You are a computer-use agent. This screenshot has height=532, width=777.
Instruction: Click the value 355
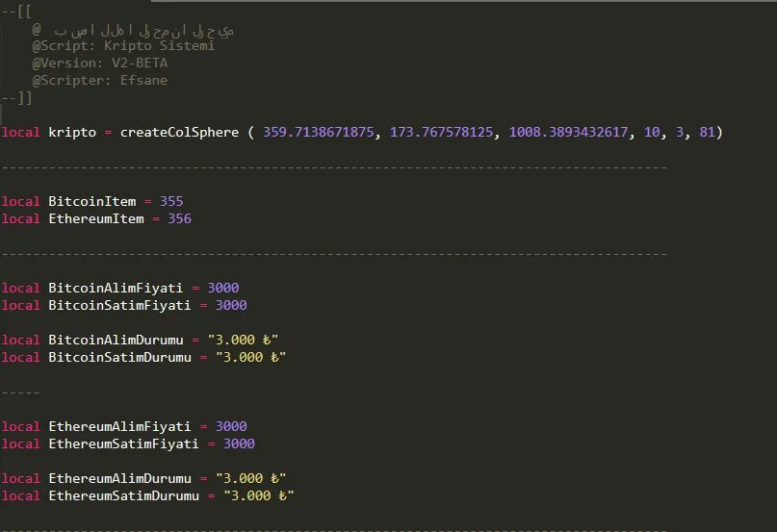click(x=171, y=202)
